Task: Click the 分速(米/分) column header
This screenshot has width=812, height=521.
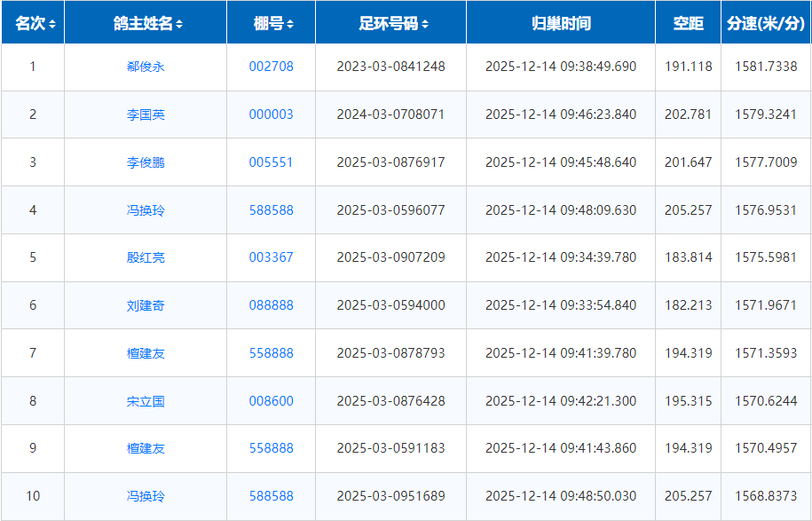Action: click(x=765, y=23)
